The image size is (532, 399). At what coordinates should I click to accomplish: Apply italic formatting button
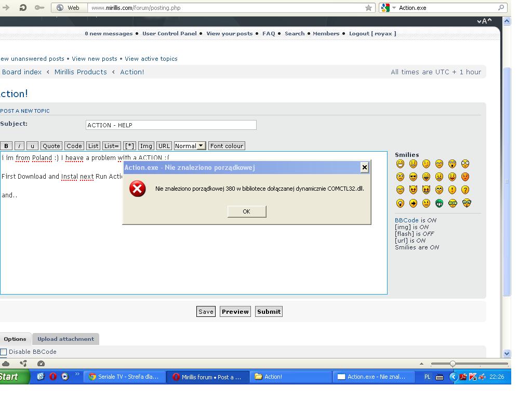click(x=19, y=146)
